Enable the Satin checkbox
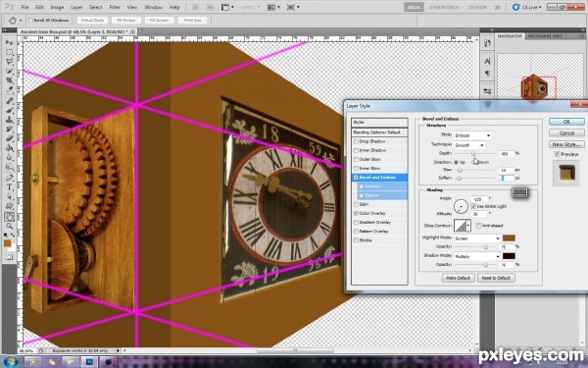Screen dimensions: 588x368 click(x=356, y=204)
